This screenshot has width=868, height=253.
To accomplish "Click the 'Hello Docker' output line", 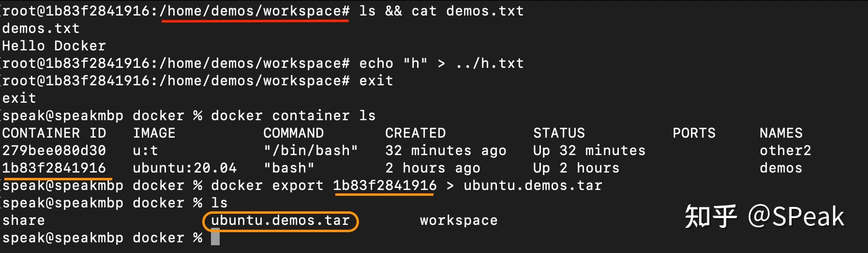I will (54, 46).
